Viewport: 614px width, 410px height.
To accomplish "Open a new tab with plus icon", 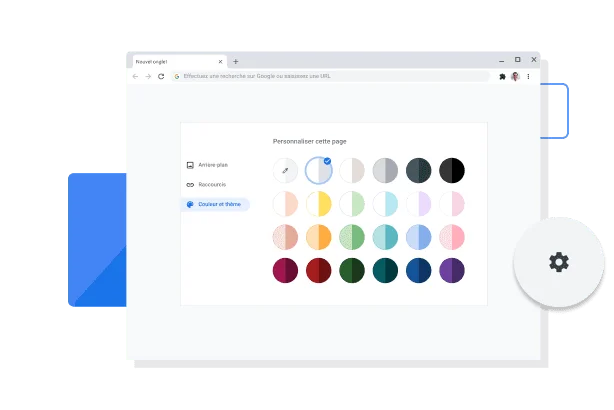I will click(236, 61).
